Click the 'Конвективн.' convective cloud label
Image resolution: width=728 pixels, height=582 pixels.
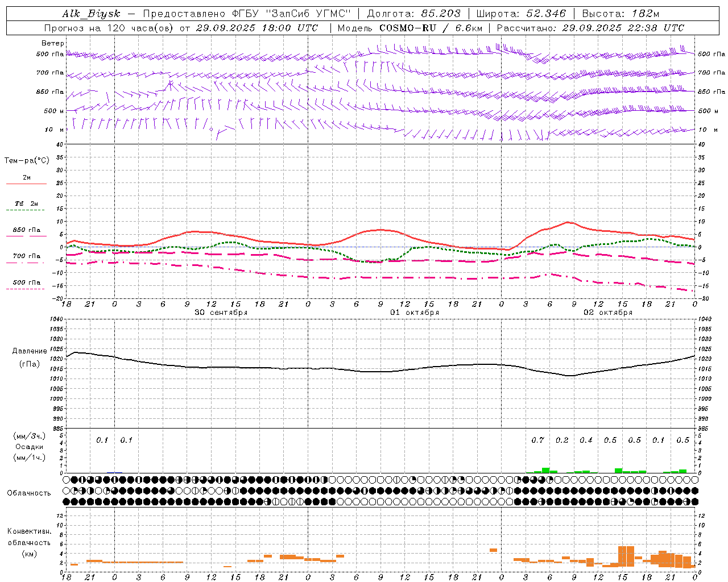pos(29,531)
